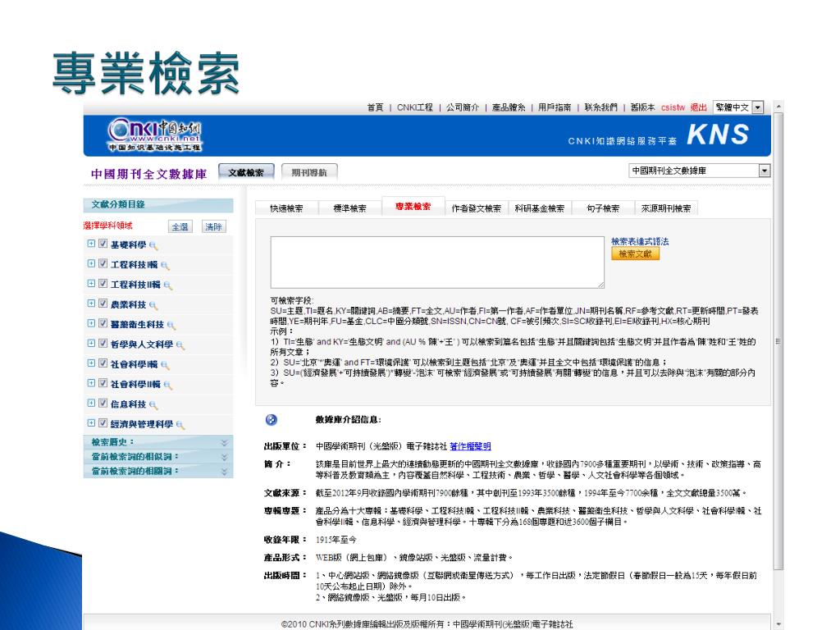The height and width of the screenshot is (630, 840).
Task: Click the 退出 logout link
Action: pos(698,107)
